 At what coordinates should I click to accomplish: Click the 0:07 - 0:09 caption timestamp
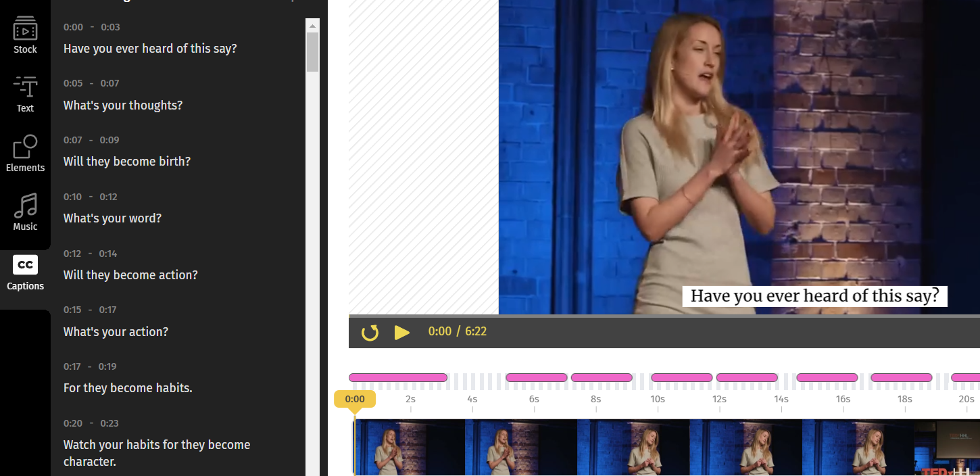pos(91,140)
